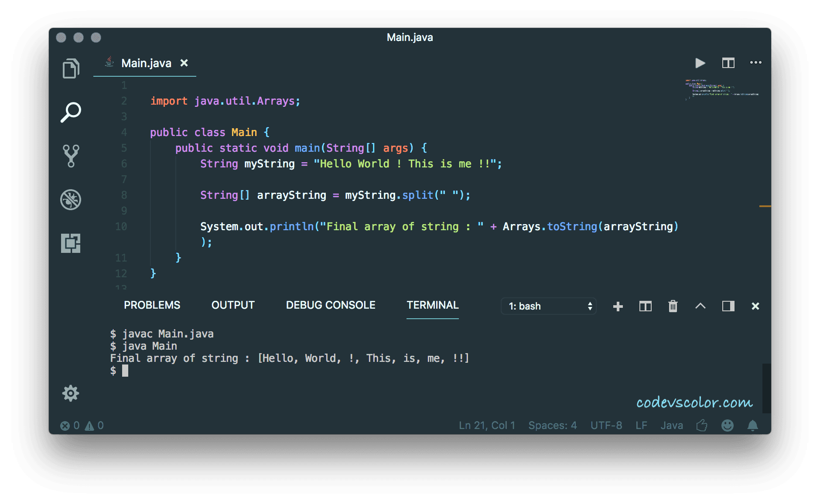This screenshot has width=820, height=504.
Task: Open feedback smiley icon
Action: tap(728, 425)
